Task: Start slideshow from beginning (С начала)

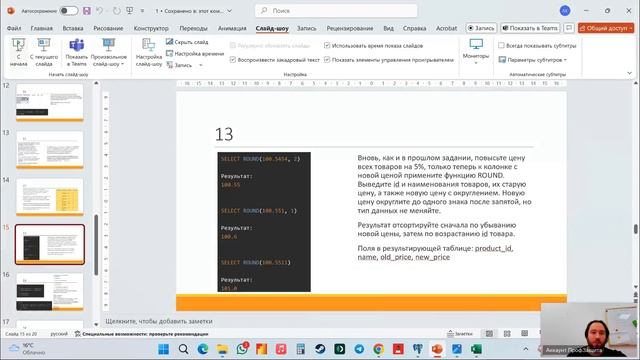Action: click(x=18, y=52)
